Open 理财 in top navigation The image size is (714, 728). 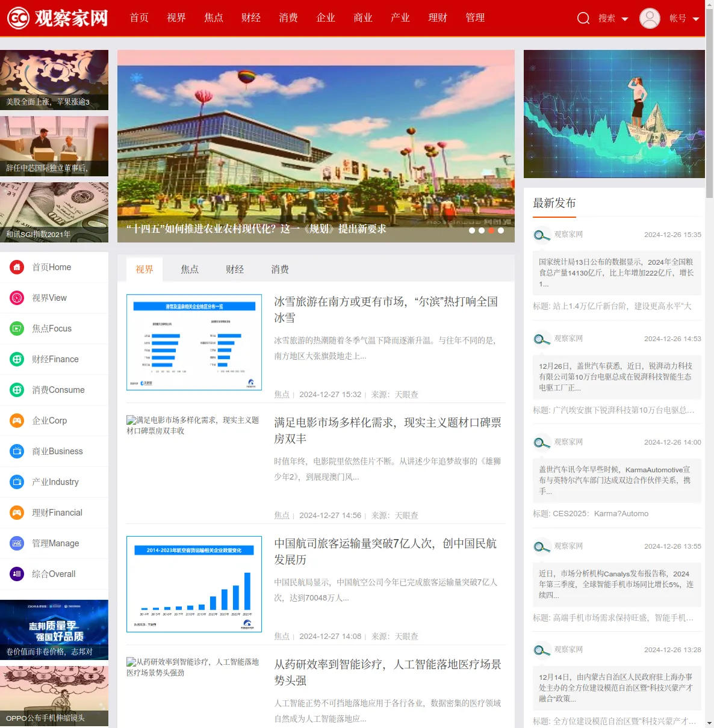438,18
